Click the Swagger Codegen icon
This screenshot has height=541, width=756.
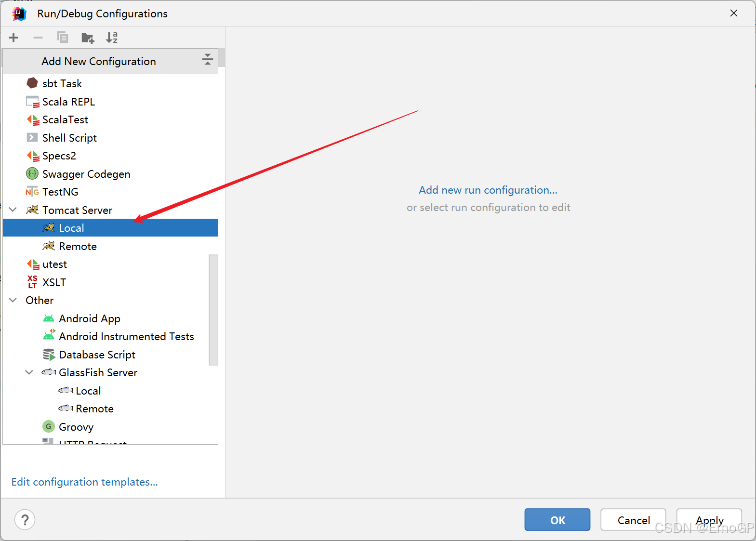[x=32, y=173]
